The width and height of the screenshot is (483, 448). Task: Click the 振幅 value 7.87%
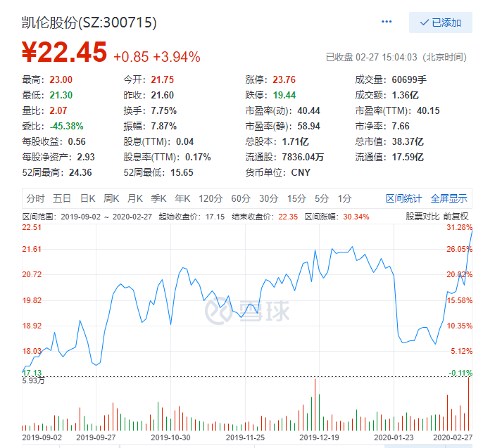(x=164, y=126)
